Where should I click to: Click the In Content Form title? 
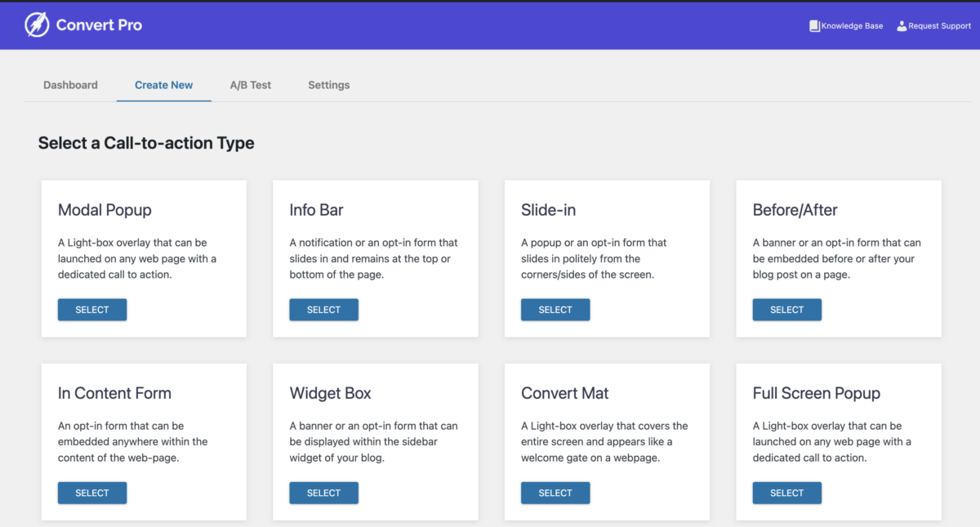[x=114, y=393]
